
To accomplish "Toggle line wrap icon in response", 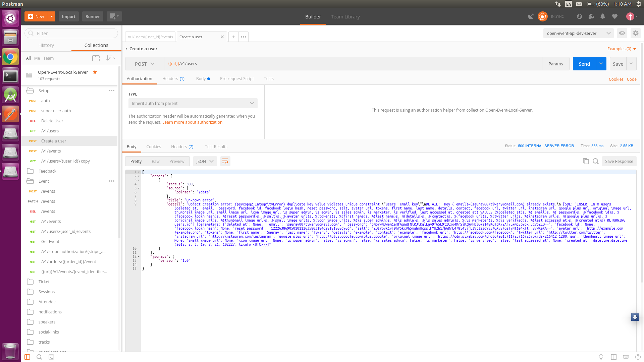I will 225,161.
